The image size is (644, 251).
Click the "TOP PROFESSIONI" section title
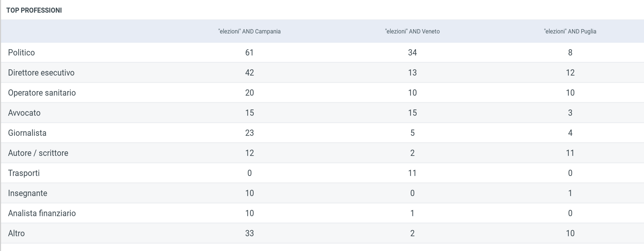pos(34,10)
